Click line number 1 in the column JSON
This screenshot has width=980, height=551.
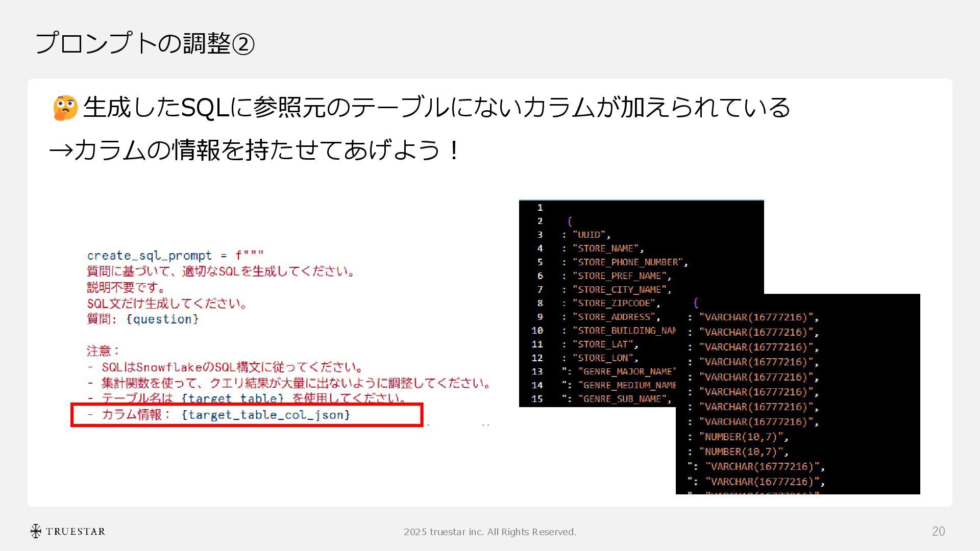pyautogui.click(x=540, y=208)
